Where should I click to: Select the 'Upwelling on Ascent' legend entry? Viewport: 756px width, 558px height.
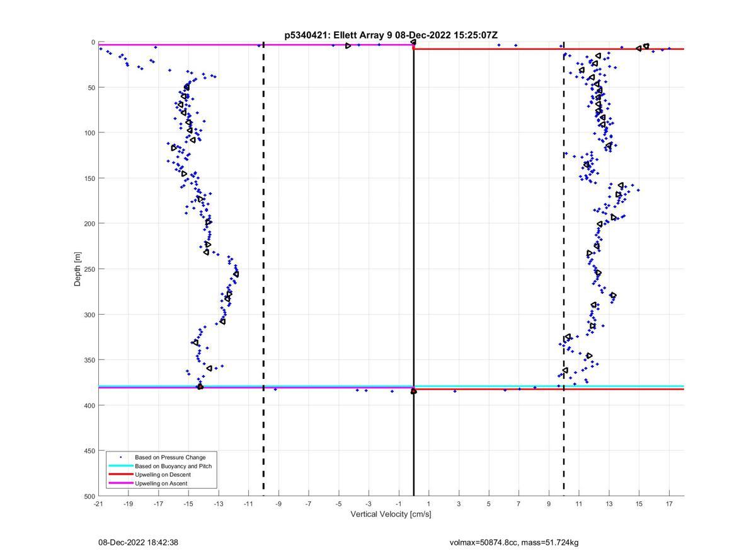coord(161,484)
